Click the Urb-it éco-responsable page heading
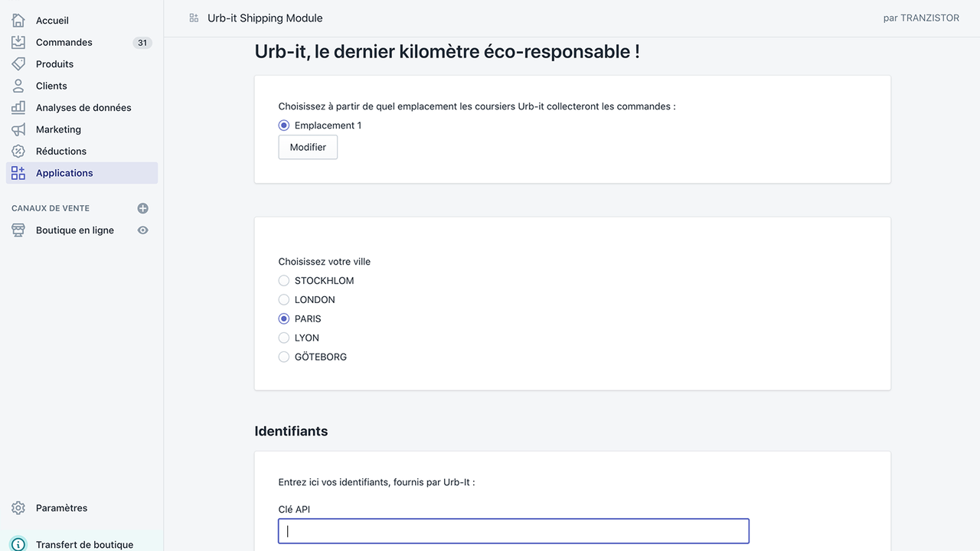 click(x=447, y=52)
